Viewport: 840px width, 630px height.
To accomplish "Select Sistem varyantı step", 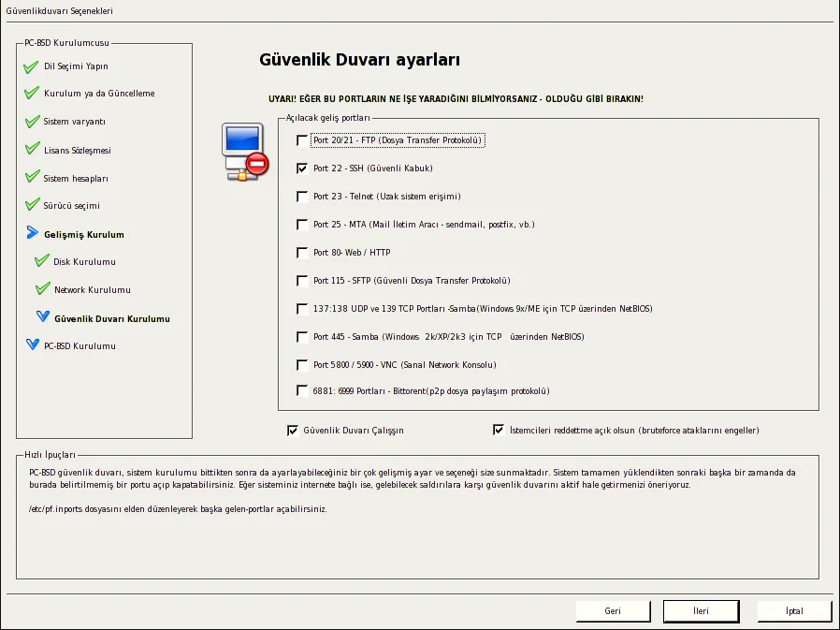I will pos(75,122).
